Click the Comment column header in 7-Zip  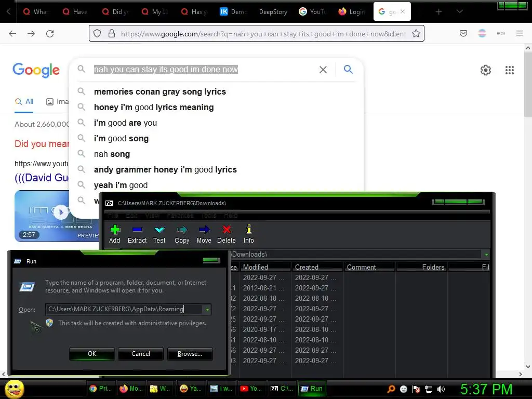(369, 268)
